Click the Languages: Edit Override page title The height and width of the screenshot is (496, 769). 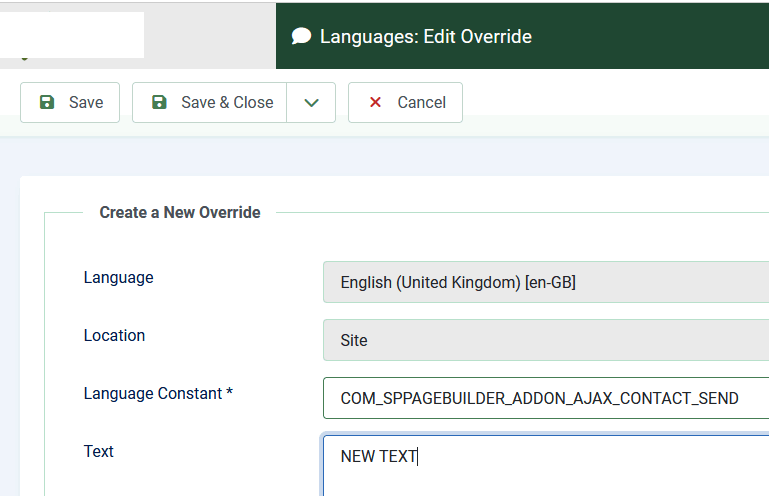click(425, 37)
